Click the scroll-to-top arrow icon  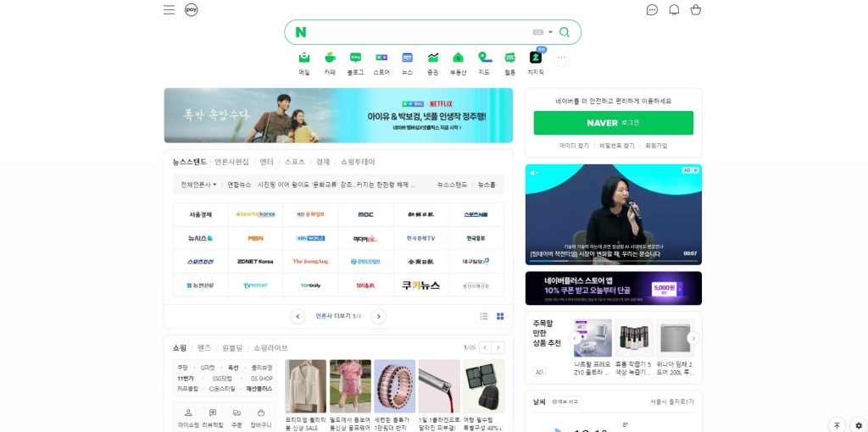837,425
